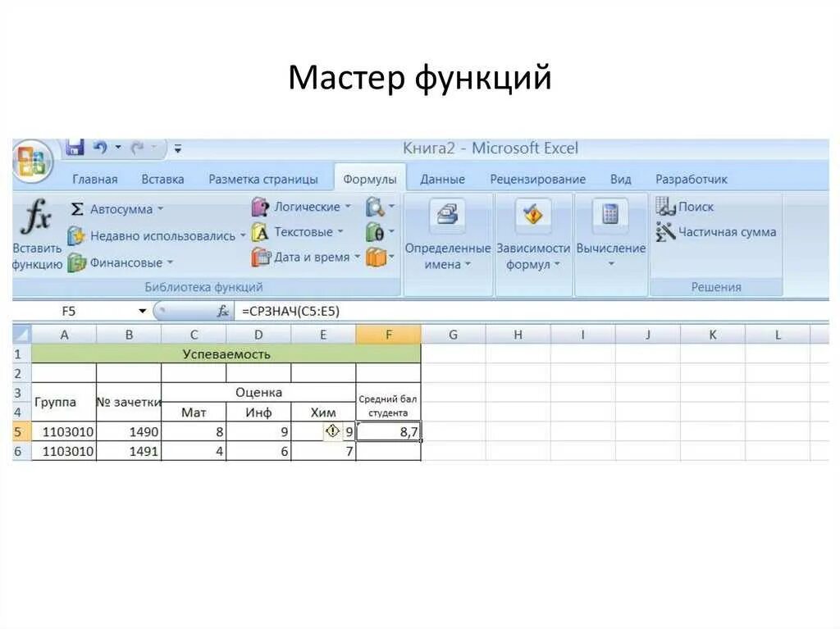Viewport: 840px width, 629px height.
Task: Click the Автосумма sigma icon
Action: point(76,209)
